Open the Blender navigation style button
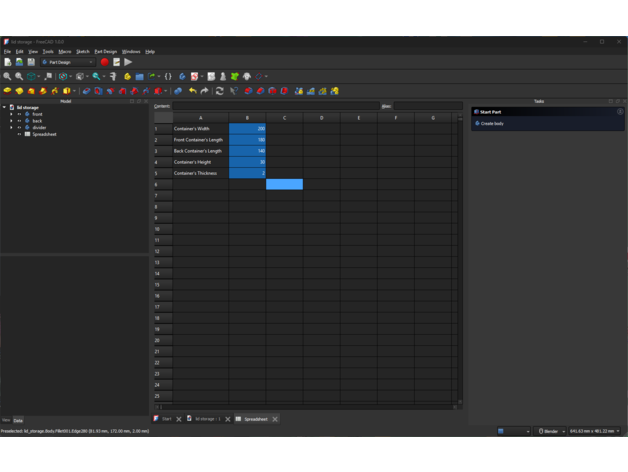The image size is (628, 472). tap(549, 431)
